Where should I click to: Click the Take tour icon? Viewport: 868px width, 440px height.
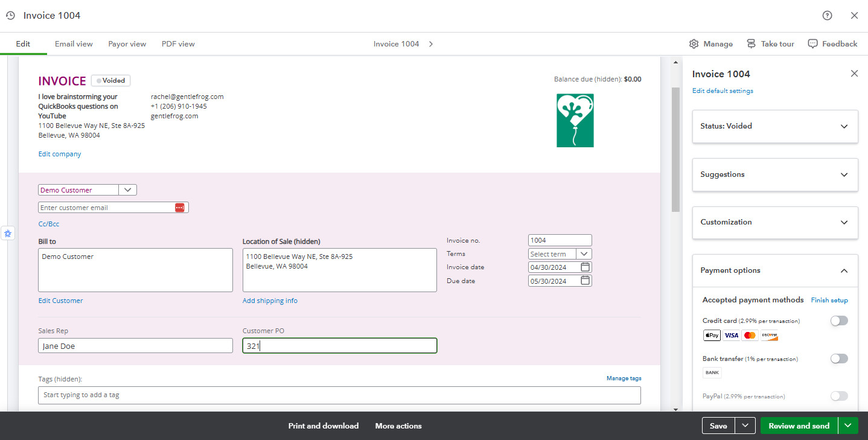(751, 44)
